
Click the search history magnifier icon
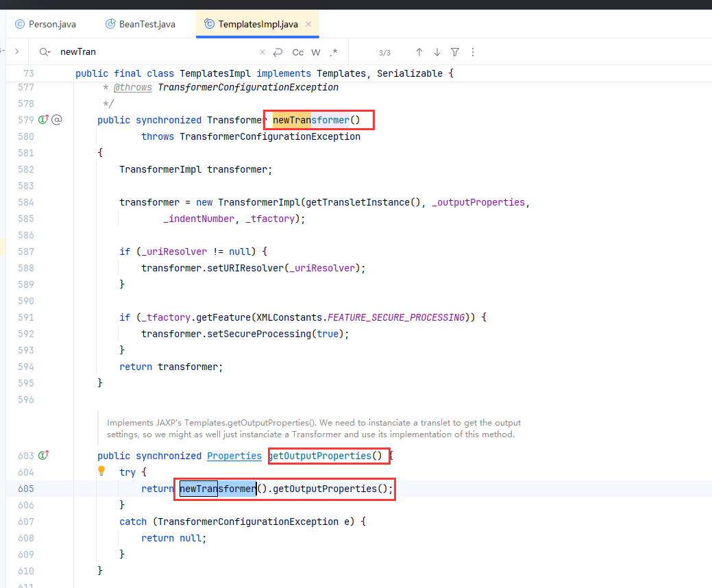45,52
